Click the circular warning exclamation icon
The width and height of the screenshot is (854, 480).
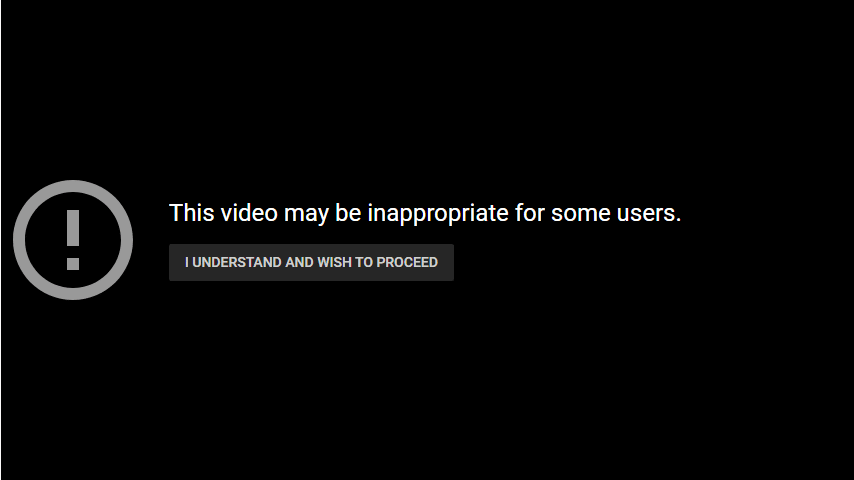pyautogui.click(x=73, y=240)
